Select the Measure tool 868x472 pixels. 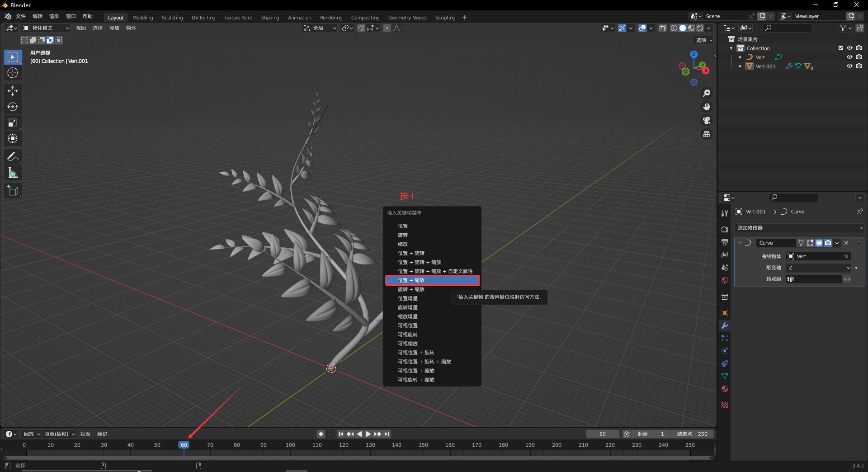tap(13, 173)
